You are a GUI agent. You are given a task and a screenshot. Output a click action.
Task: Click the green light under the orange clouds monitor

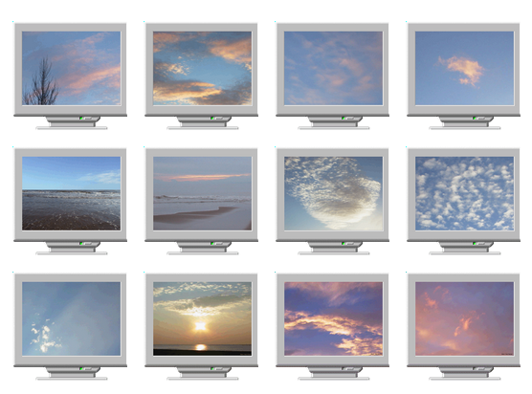[x=212, y=118]
